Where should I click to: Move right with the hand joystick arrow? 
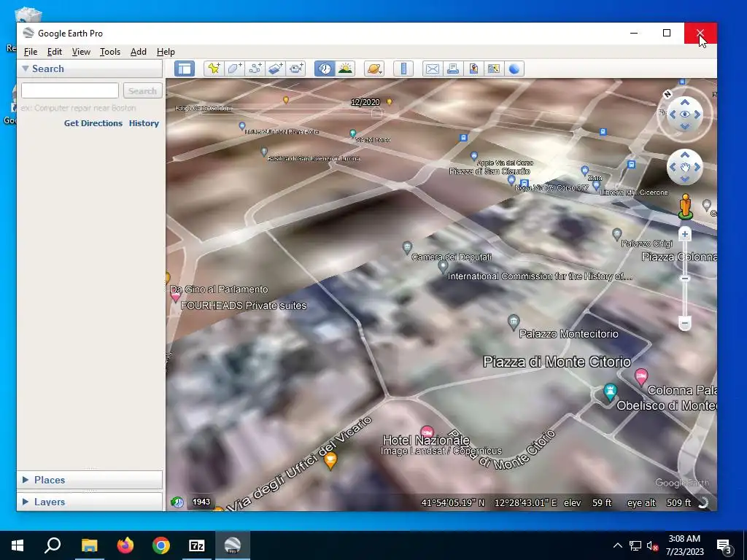click(x=697, y=167)
